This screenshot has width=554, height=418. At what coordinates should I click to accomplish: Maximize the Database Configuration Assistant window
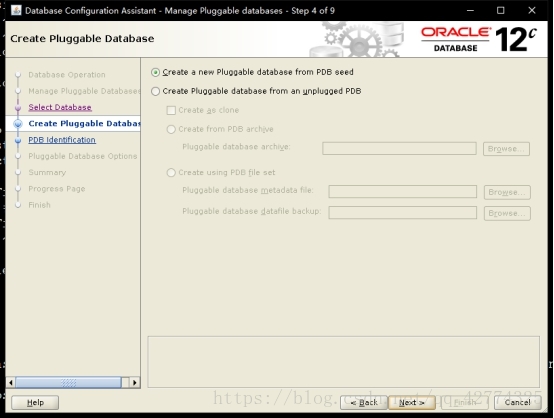click(x=501, y=11)
